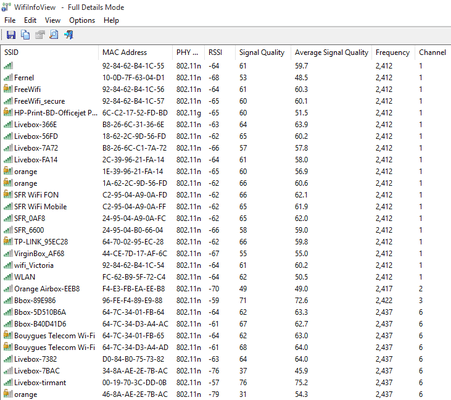Click the WifiInfoView title bar app icon

click(x=6, y=7)
